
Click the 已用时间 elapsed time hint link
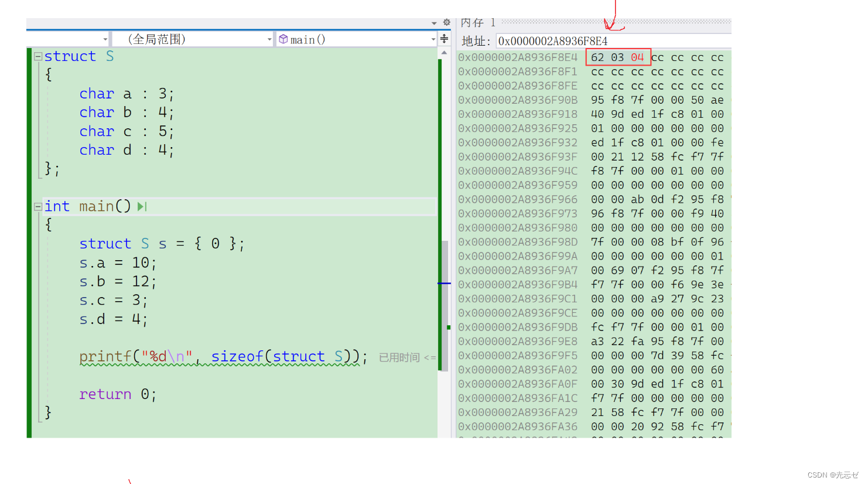pos(407,357)
